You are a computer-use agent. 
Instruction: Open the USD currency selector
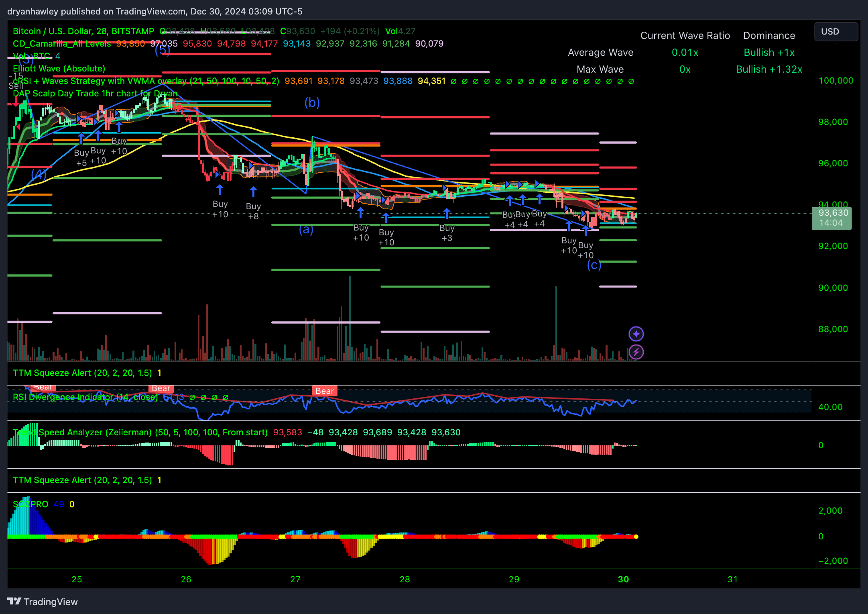[x=836, y=32]
